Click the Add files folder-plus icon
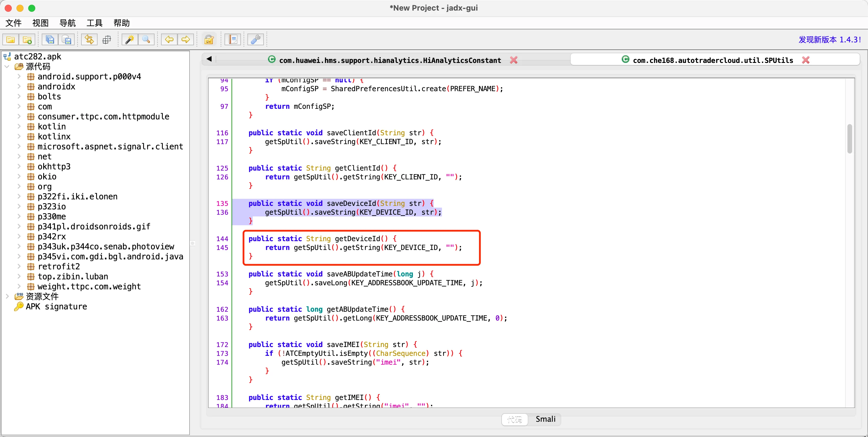 coord(27,40)
